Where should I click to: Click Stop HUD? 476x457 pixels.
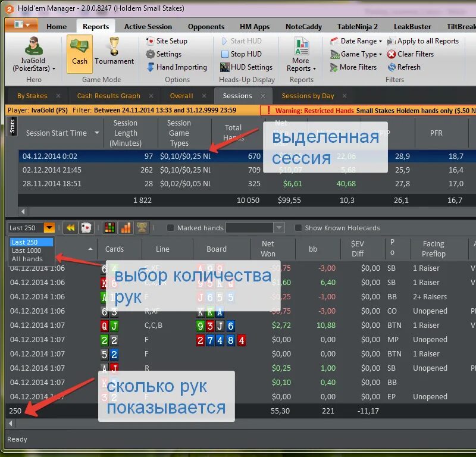(x=242, y=54)
